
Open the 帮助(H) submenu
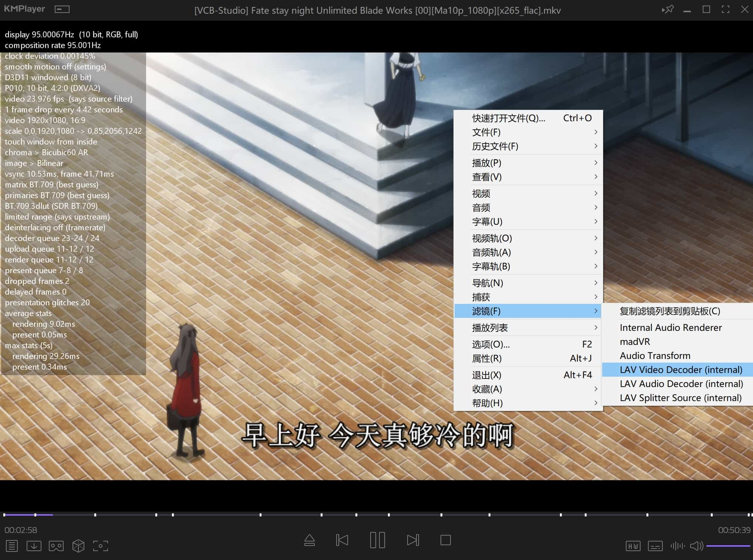[x=529, y=403]
